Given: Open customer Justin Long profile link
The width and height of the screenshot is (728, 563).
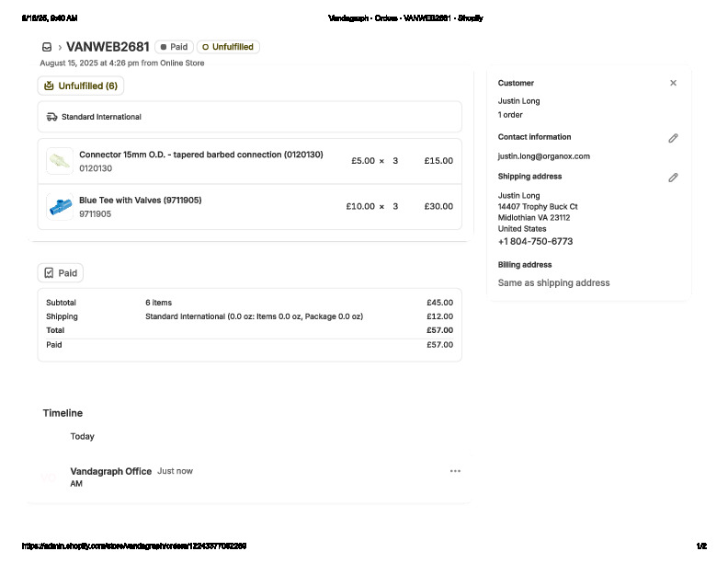Looking at the screenshot, I should pyautogui.click(x=518, y=101).
